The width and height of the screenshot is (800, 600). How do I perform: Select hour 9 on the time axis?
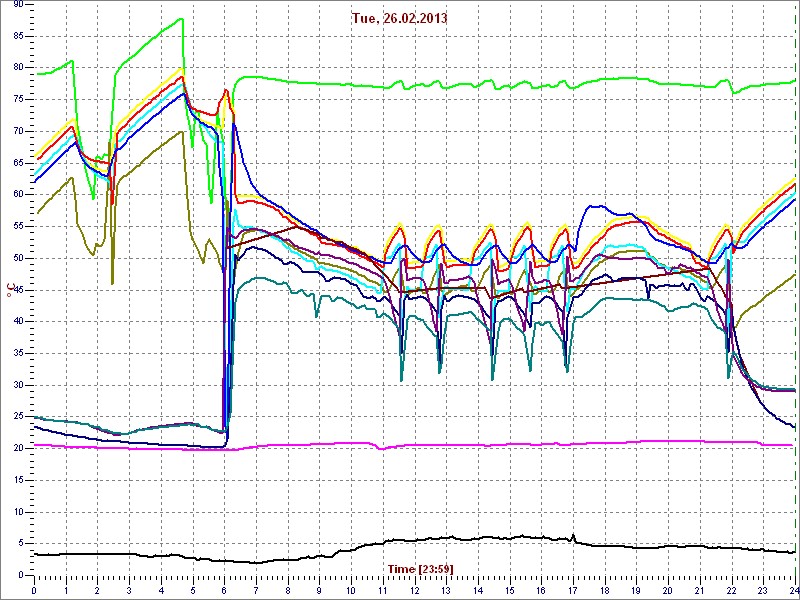[x=319, y=590]
